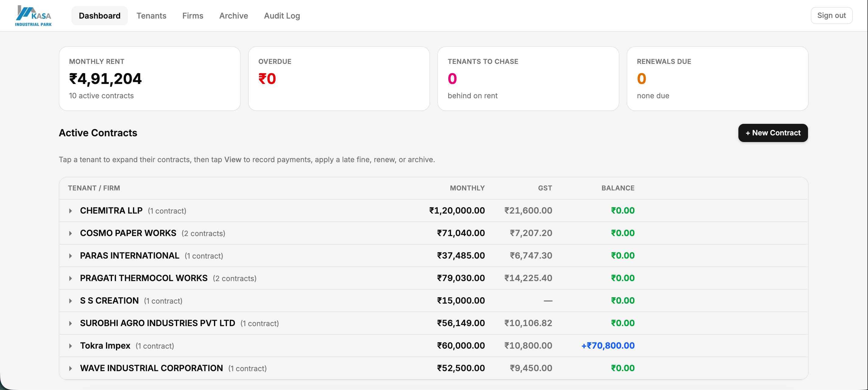
Task: Click the '10 active contracts' label
Action: click(x=101, y=96)
